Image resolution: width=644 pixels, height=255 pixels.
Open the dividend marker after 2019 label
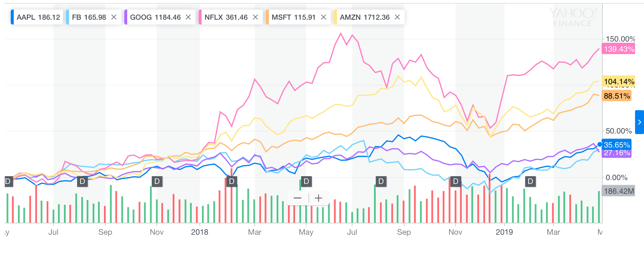point(530,181)
